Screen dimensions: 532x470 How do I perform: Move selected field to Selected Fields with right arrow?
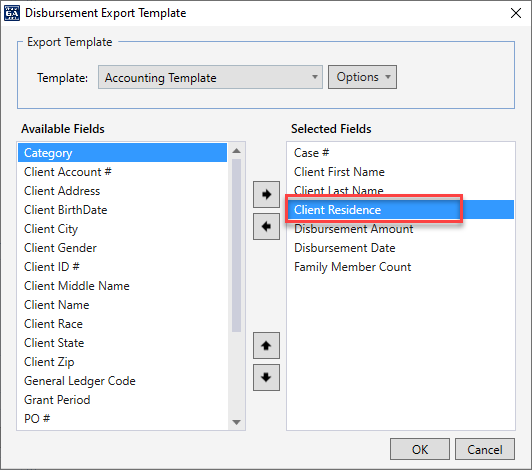click(x=266, y=194)
